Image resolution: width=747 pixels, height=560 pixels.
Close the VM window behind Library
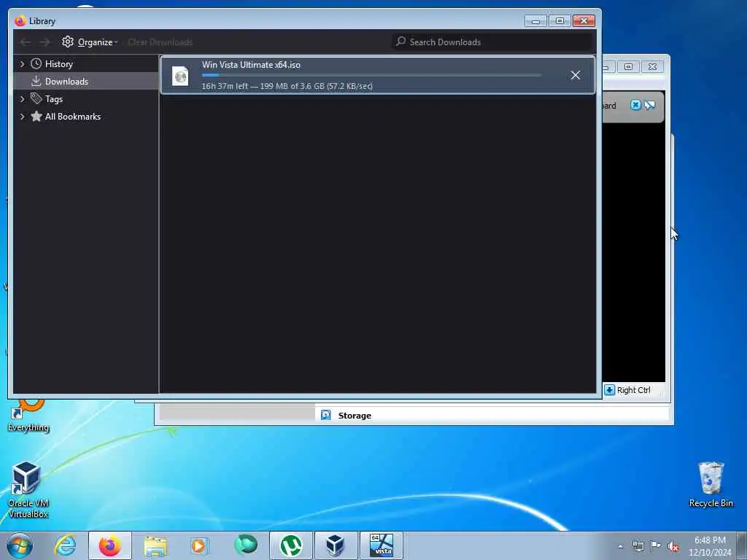tap(653, 66)
